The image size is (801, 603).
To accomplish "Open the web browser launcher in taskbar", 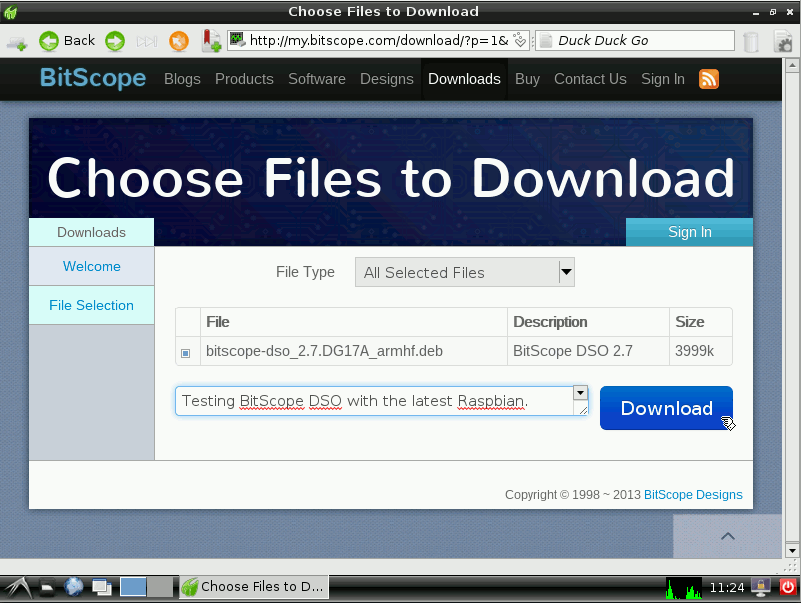I will (x=74, y=587).
